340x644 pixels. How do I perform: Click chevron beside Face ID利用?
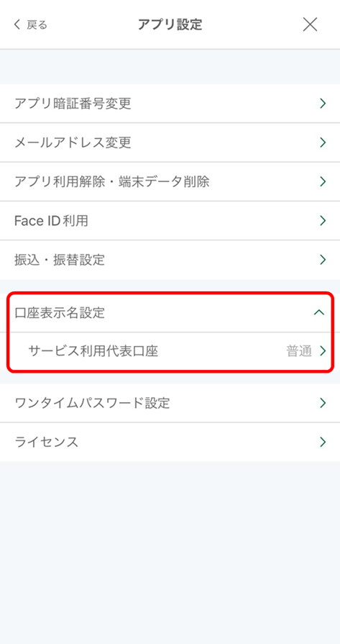323,221
